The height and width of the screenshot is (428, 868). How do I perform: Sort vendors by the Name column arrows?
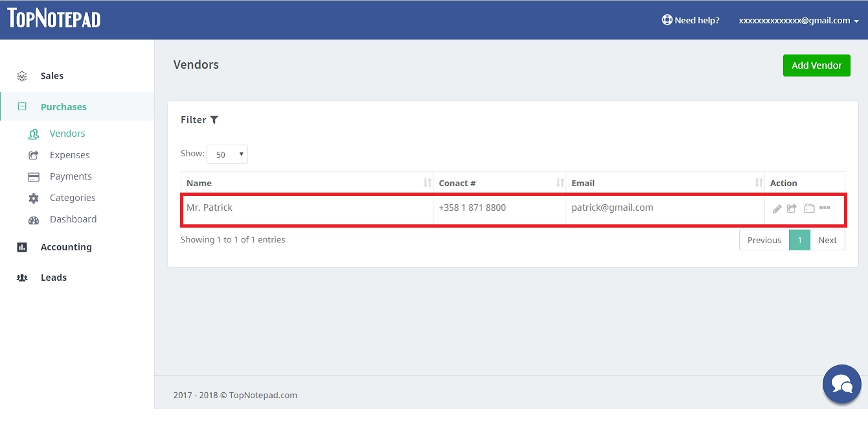pos(427,184)
